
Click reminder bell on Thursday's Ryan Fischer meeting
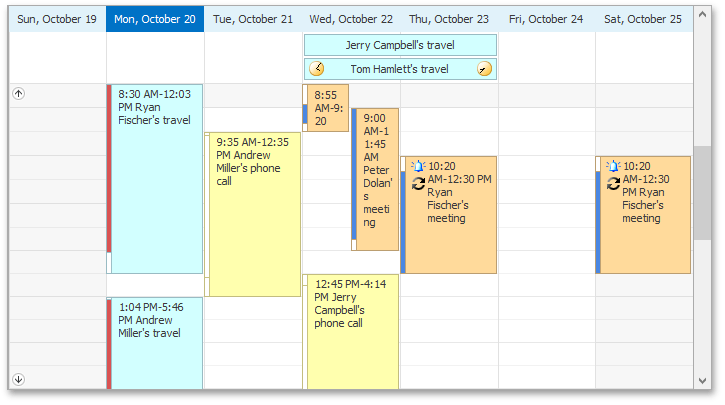(418, 166)
